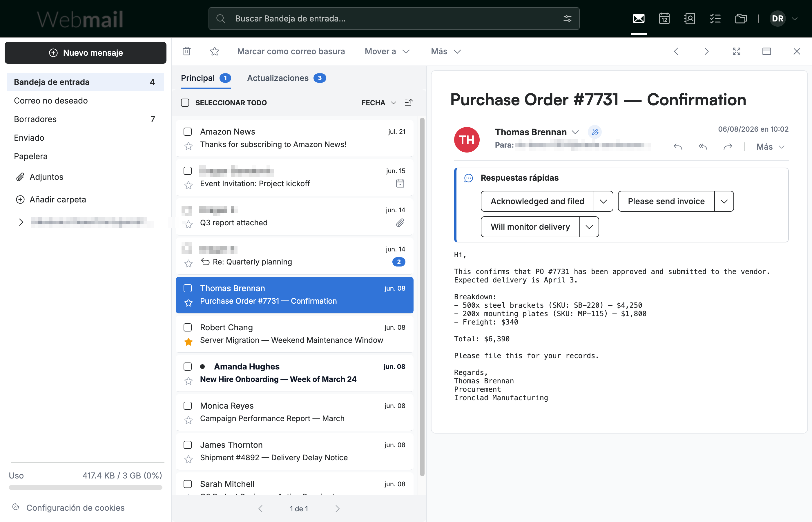This screenshot has height=522, width=812.
Task: Delete message with the trash icon
Action: tap(187, 51)
